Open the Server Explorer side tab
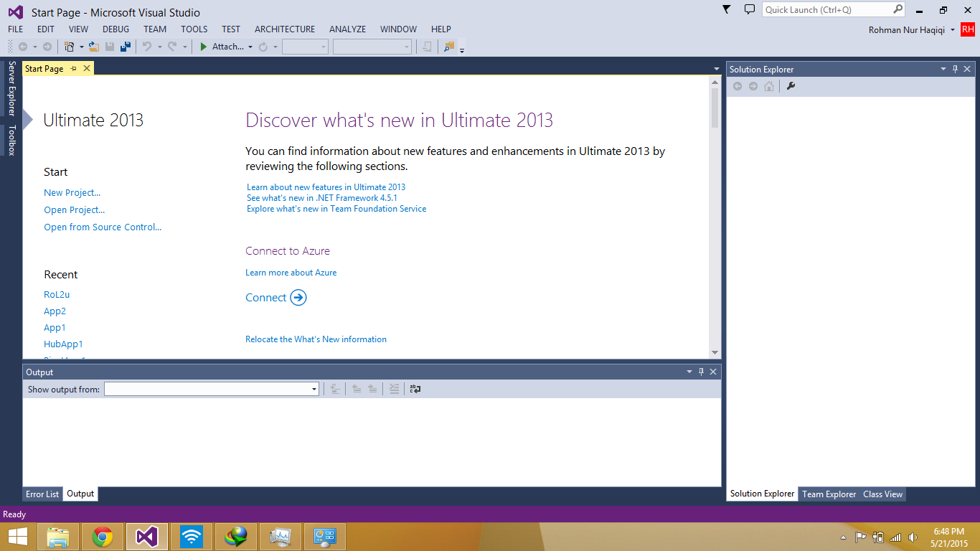 (x=11, y=88)
